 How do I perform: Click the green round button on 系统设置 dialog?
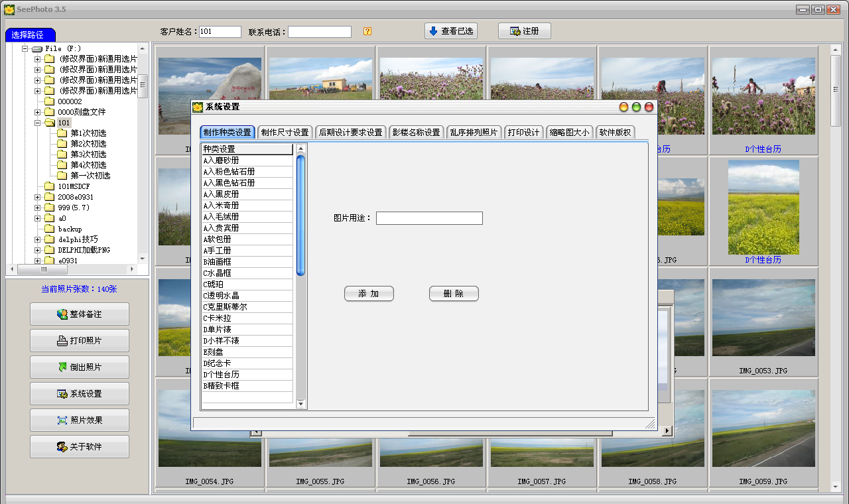(636, 107)
